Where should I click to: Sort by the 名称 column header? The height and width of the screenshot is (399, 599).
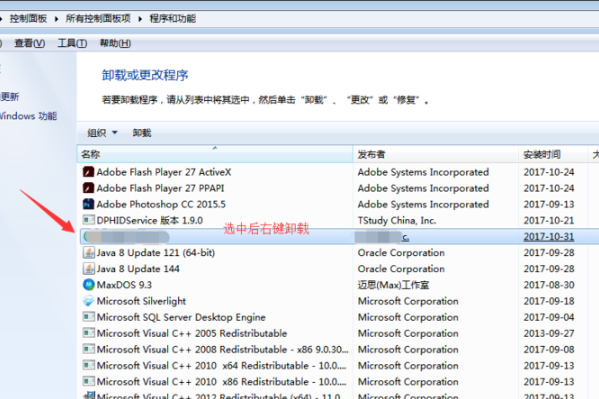[x=215, y=154]
